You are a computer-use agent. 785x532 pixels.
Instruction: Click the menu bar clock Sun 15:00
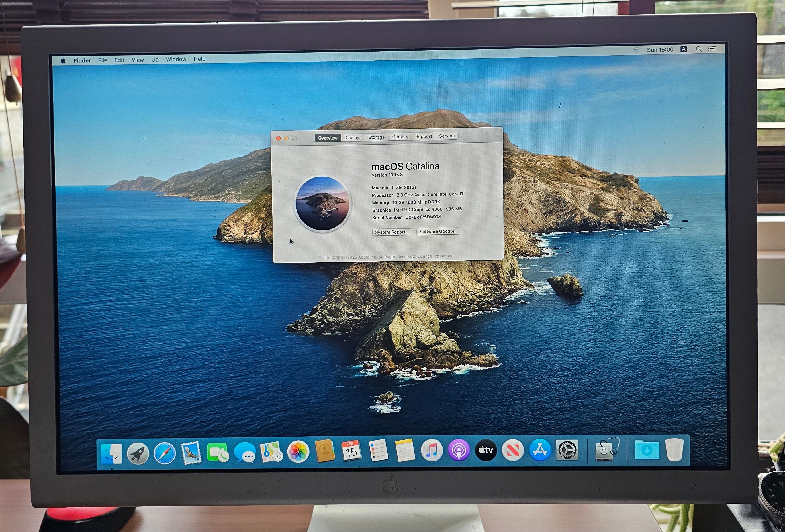point(660,50)
